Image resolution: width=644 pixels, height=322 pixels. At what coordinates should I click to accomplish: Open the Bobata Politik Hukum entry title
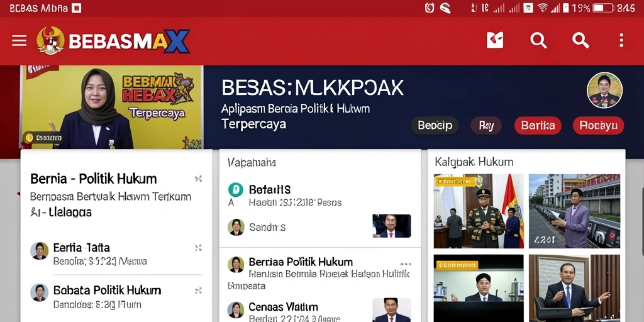coord(107,291)
